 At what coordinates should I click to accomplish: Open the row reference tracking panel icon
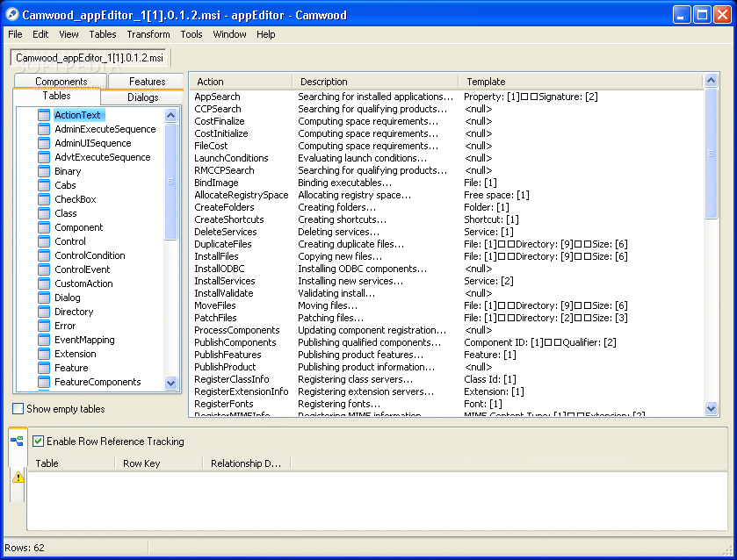click(18, 442)
